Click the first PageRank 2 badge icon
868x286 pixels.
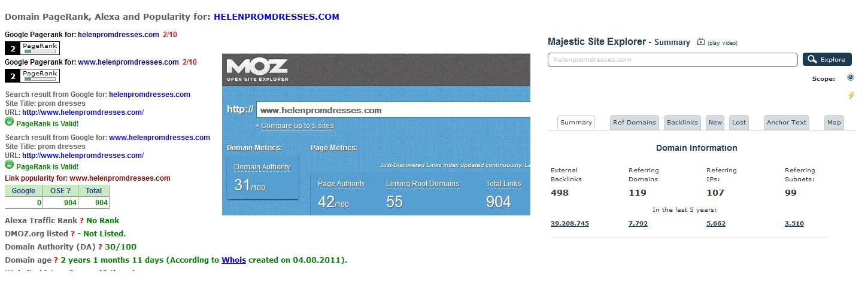tap(32, 48)
